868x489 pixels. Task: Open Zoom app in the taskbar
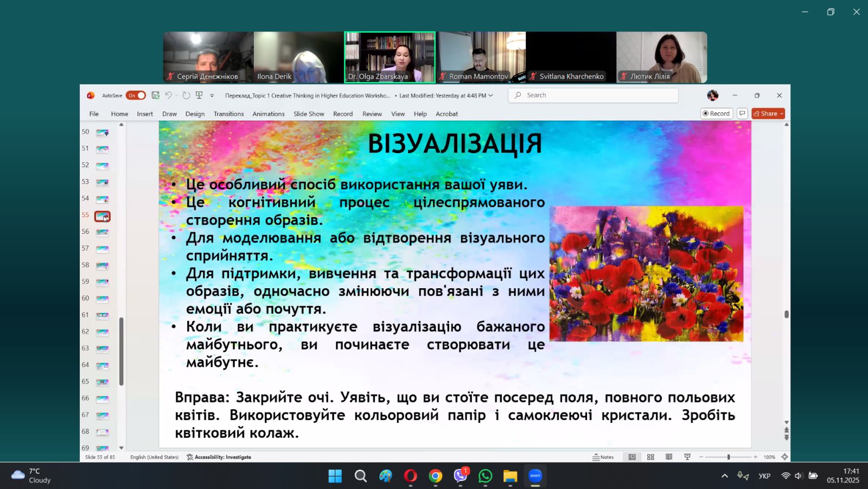535,476
